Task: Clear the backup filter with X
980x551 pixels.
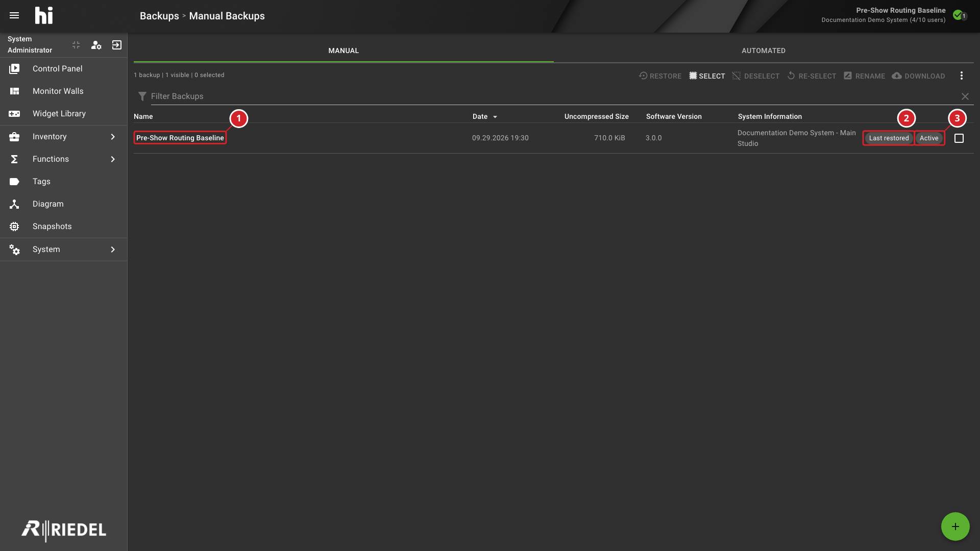Action: (x=965, y=96)
